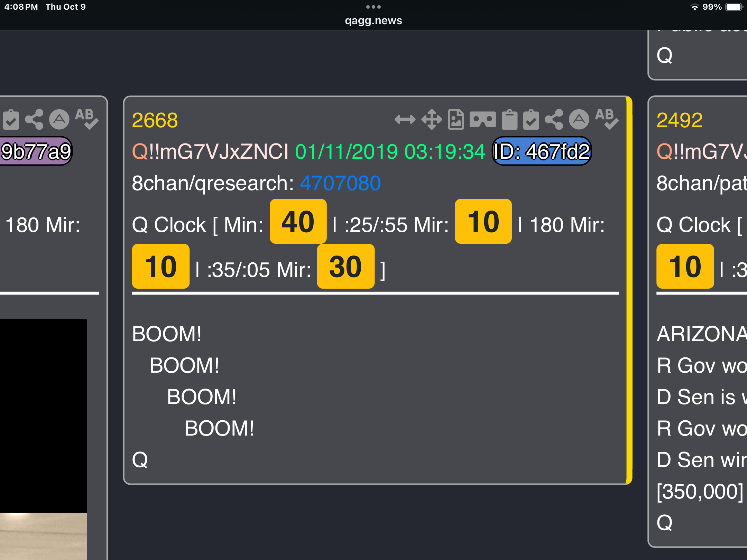Click the four-way move arrows icon
747x560 pixels.
click(431, 120)
